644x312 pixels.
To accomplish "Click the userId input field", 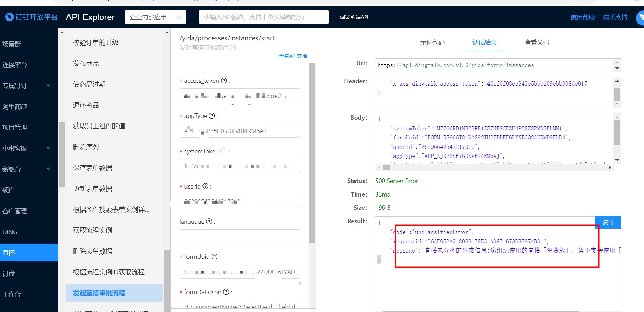I will click(x=239, y=201).
